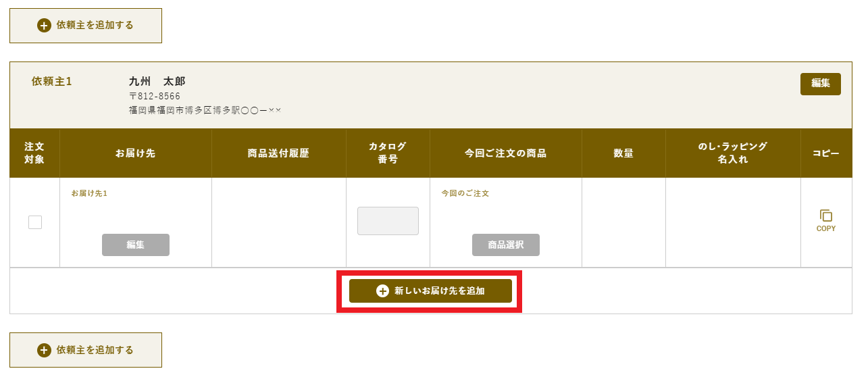Screen dimensions: 868x375
Task: Click the 数量 column header
Action: (x=623, y=153)
